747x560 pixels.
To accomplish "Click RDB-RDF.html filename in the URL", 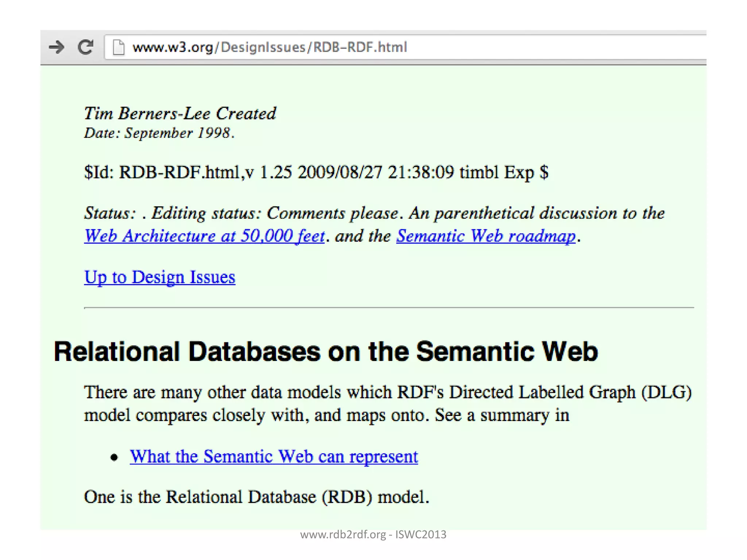I will [x=360, y=47].
